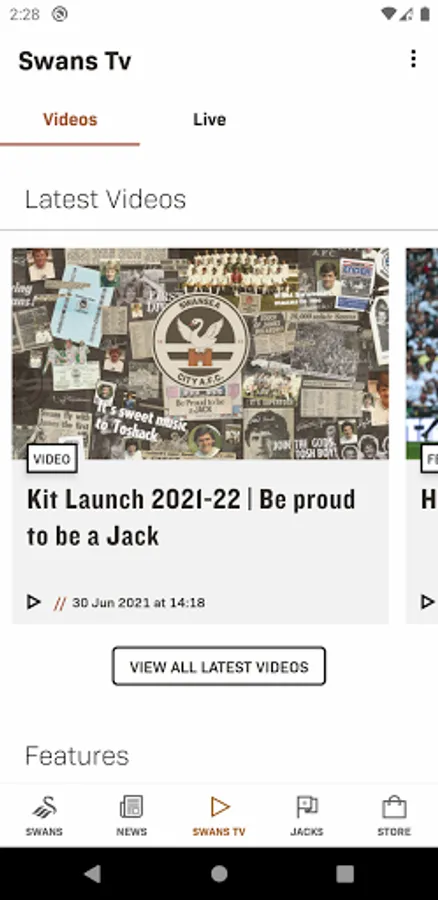The height and width of the screenshot is (900, 438).
Task: Switch to the Live tab
Action: [210, 119]
